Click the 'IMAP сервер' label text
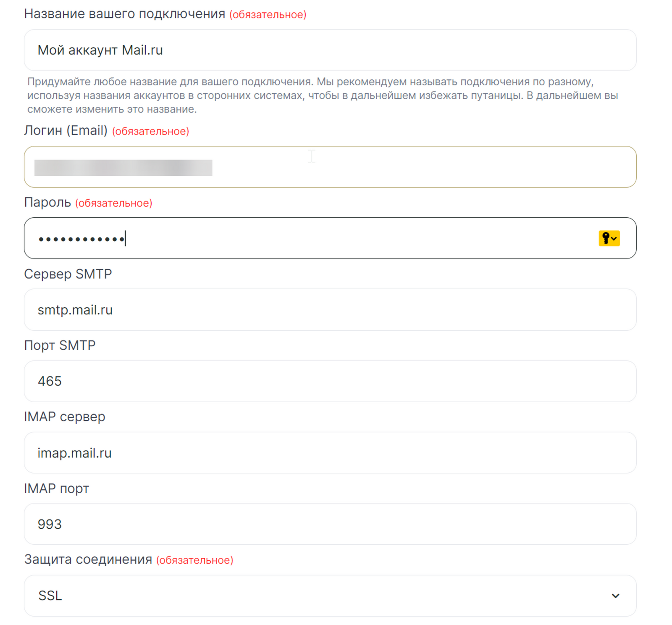 click(x=65, y=417)
